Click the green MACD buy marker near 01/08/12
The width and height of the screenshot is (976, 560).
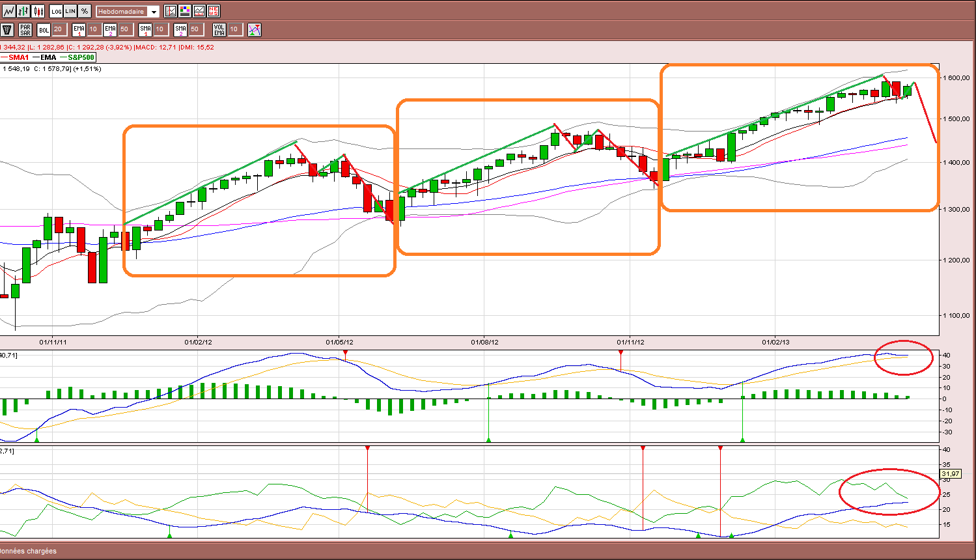(x=488, y=440)
